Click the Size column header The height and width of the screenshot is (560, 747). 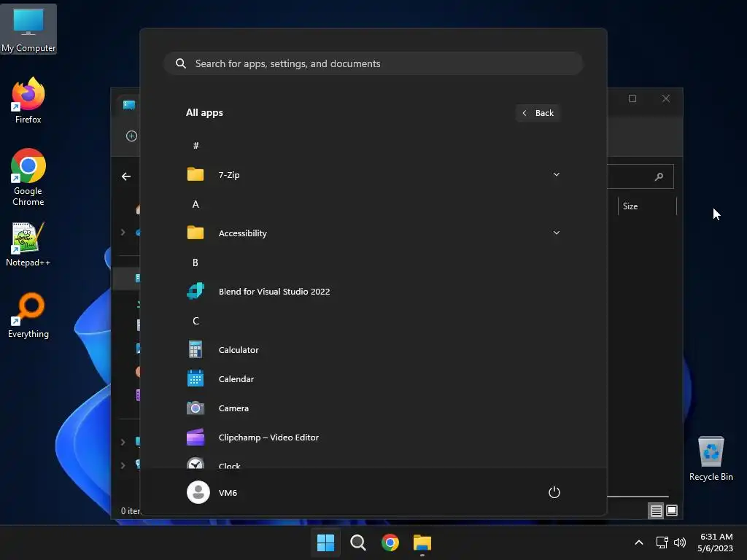point(647,206)
